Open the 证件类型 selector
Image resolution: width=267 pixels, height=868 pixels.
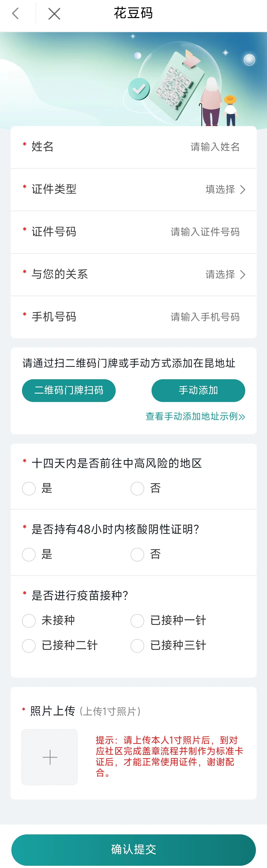[225, 189]
